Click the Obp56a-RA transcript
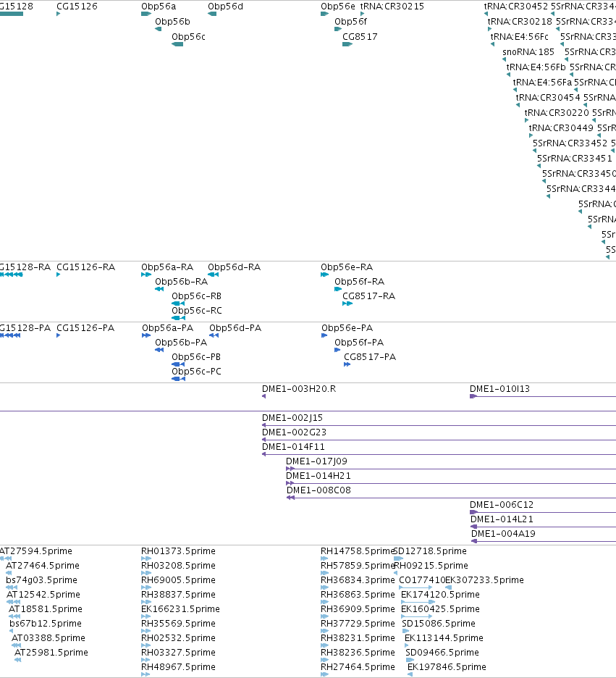The height and width of the screenshot is (678, 616). 146,275
